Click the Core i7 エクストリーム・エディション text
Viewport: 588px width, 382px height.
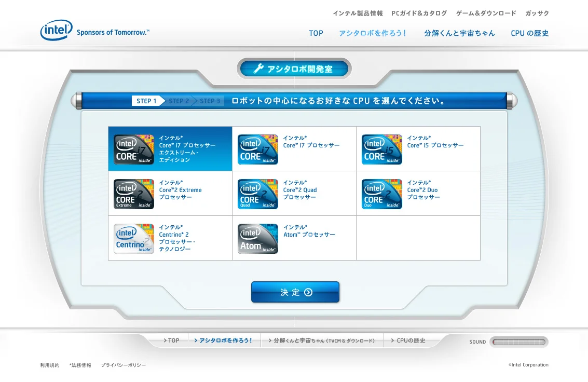187,149
